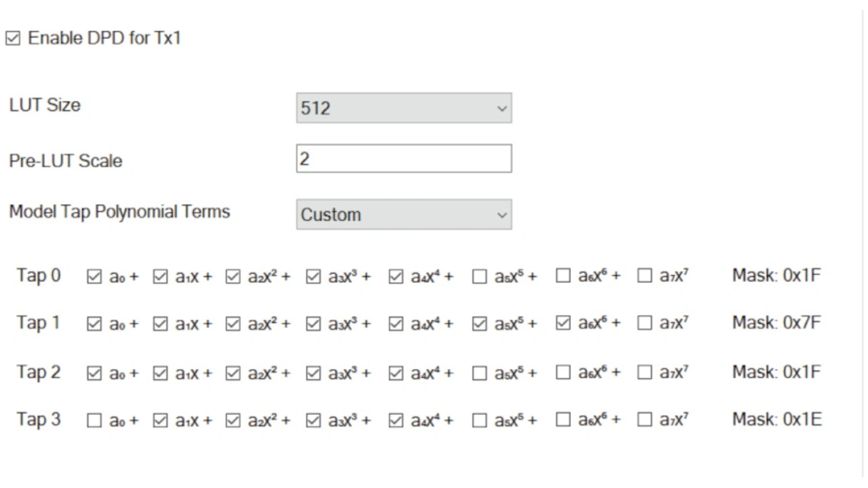868x488 pixels.
Task: Uncheck Tap 2 a₄x⁴ term
Action: [x=396, y=373]
